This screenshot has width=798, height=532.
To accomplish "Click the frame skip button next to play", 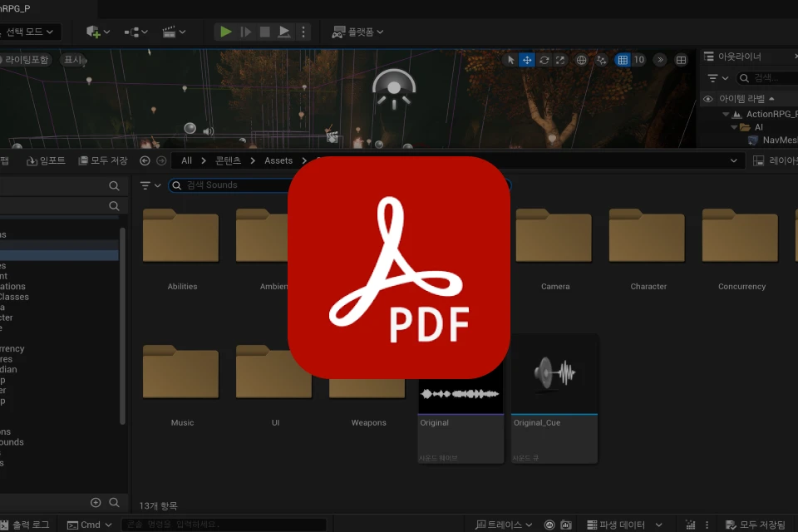I will (x=245, y=32).
